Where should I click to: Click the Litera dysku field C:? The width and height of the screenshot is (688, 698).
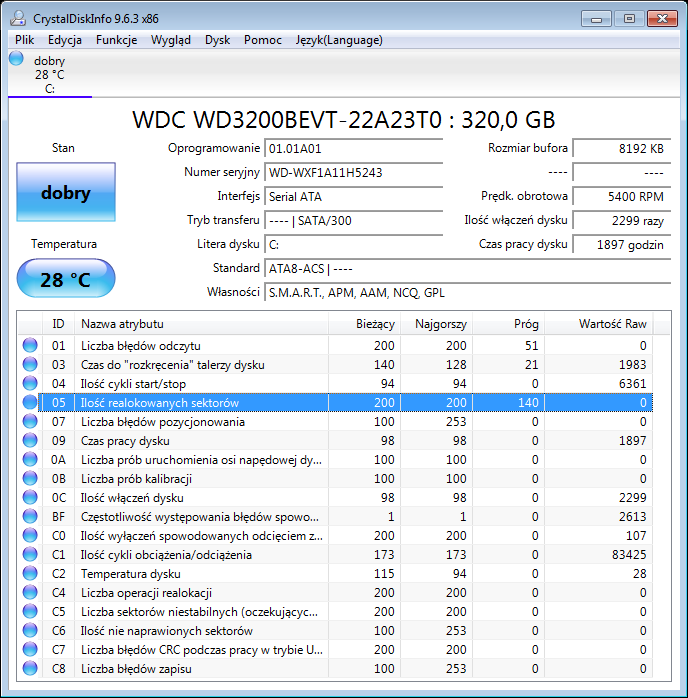pyautogui.click(x=354, y=245)
